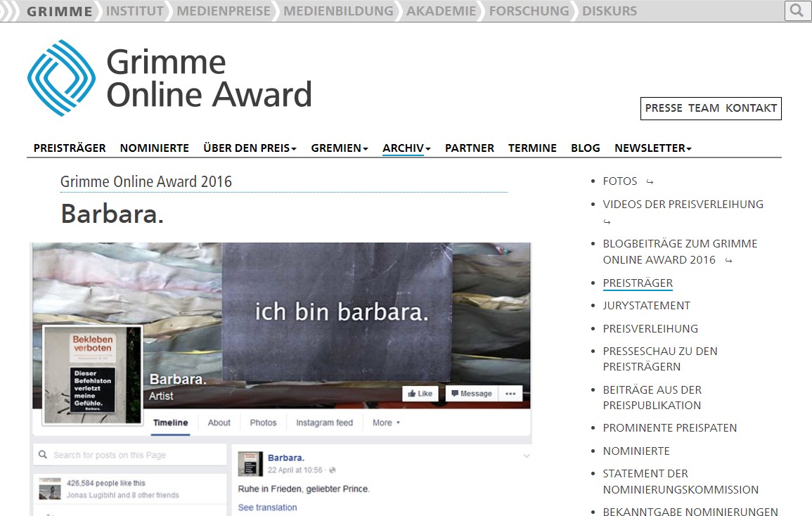This screenshot has width=812, height=516.
Task: Click the '426,584 people like this' text
Action: (105, 483)
